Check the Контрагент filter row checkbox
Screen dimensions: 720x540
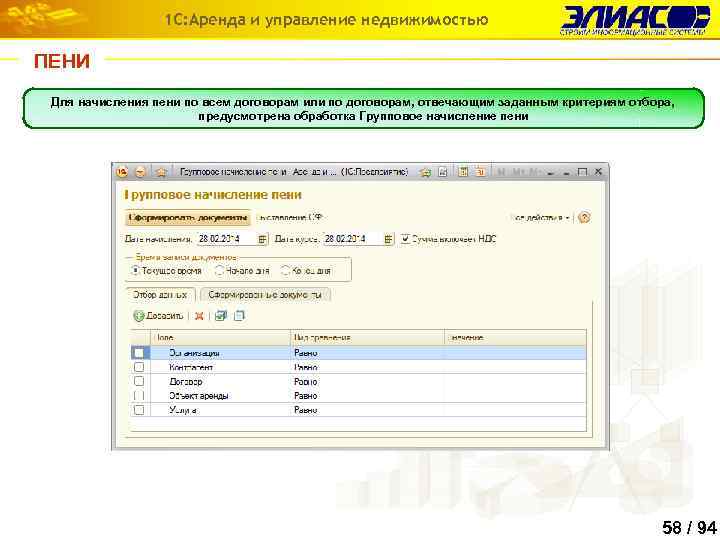coord(139,367)
